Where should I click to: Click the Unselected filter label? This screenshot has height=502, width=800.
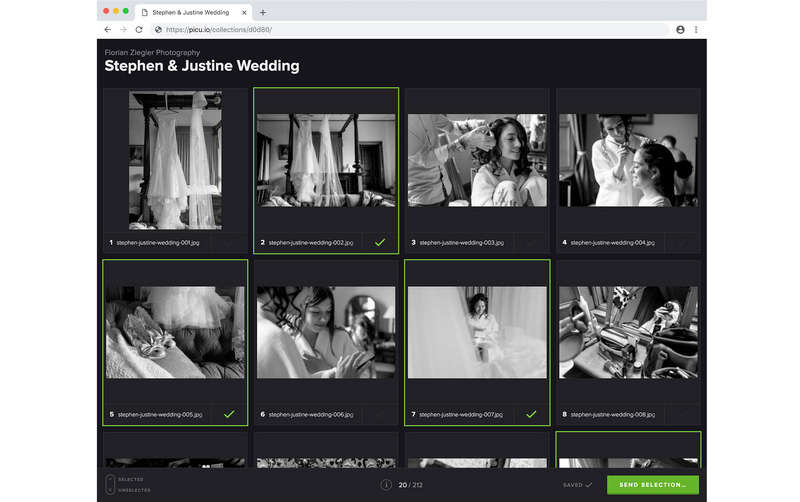[134, 490]
